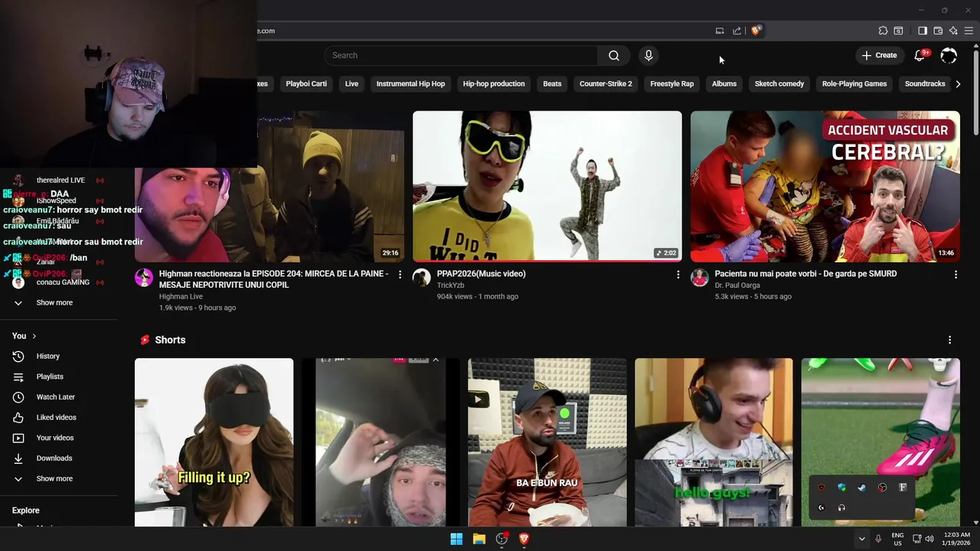Open the Shorts shelf three-dot menu
Screen dimensions: 980x551
(949, 340)
